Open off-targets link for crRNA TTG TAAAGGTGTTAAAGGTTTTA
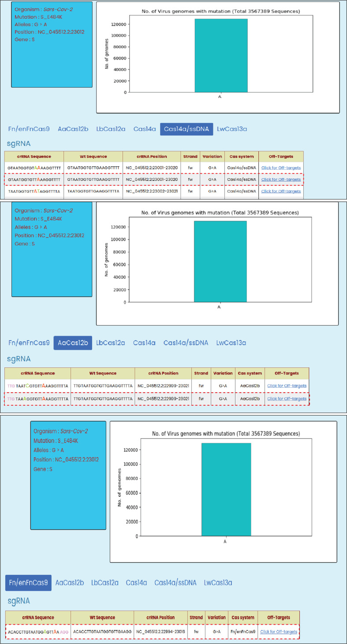 [x=287, y=399]
